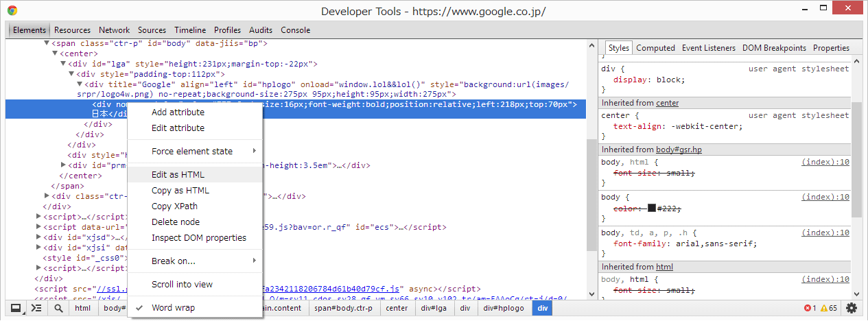The width and height of the screenshot is (868, 321).
Task: Open (index):10 link beside font-family rule
Action: [x=825, y=233]
